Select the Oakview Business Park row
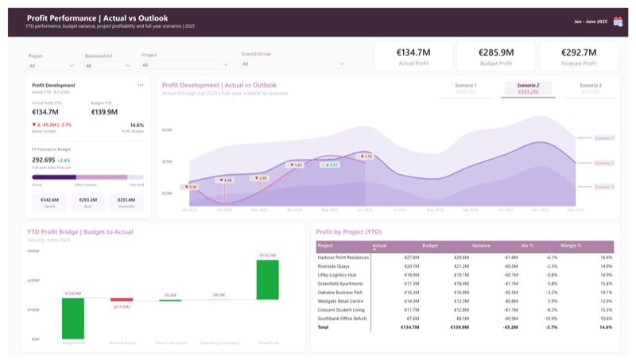This screenshot has width=636, height=364. coord(465,292)
